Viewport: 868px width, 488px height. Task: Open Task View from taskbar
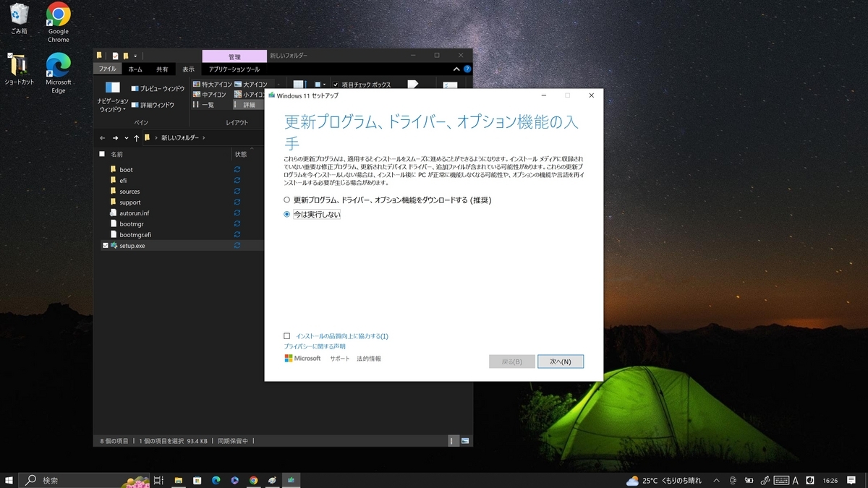pos(159,480)
